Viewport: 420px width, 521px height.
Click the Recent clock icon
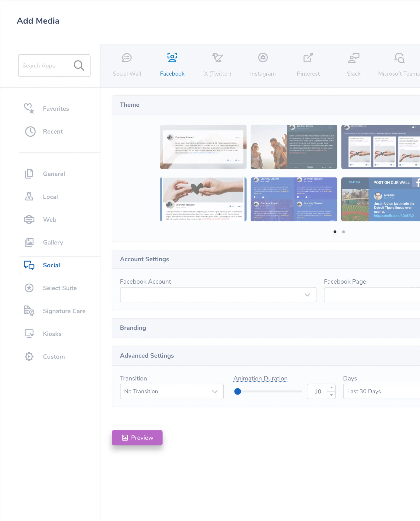30,131
